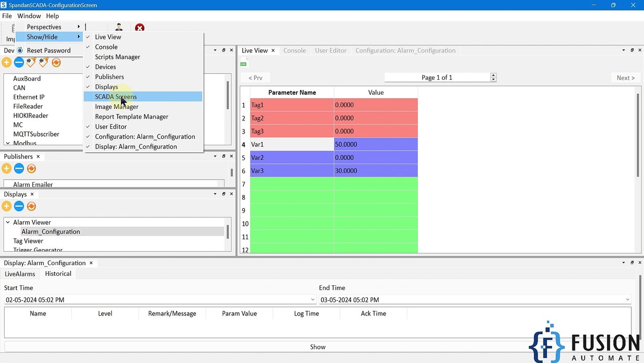Enable Report Template Manager in Show/Hide menu
Screen dimensions: 644x363
coord(143,116)
